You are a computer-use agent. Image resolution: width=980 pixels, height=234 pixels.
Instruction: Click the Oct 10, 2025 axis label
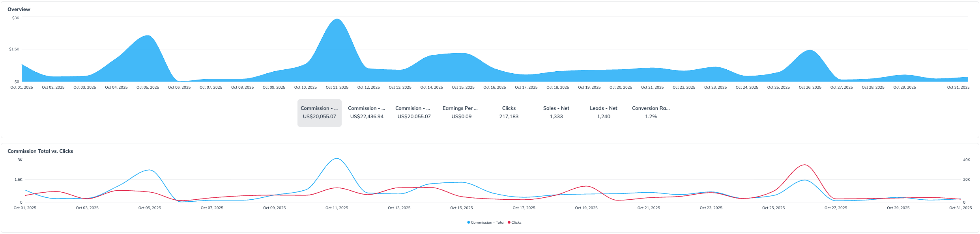(305, 87)
